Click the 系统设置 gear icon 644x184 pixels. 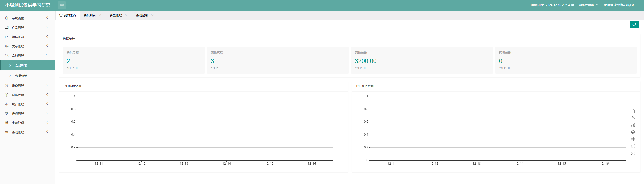point(7,18)
